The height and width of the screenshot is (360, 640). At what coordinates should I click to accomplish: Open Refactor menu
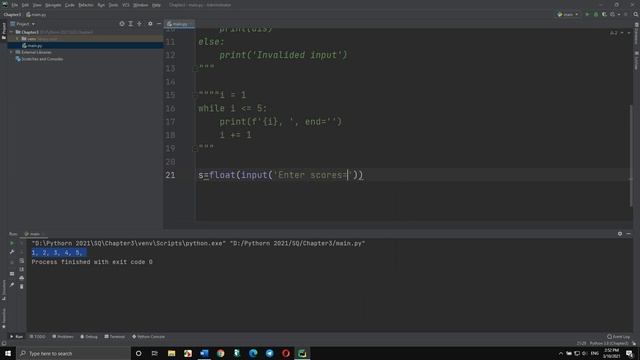coord(86,5)
